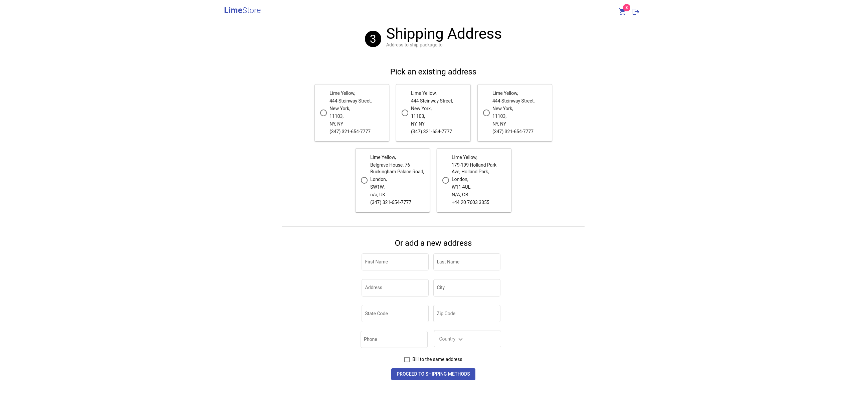Click into the Last Name field

tap(467, 262)
